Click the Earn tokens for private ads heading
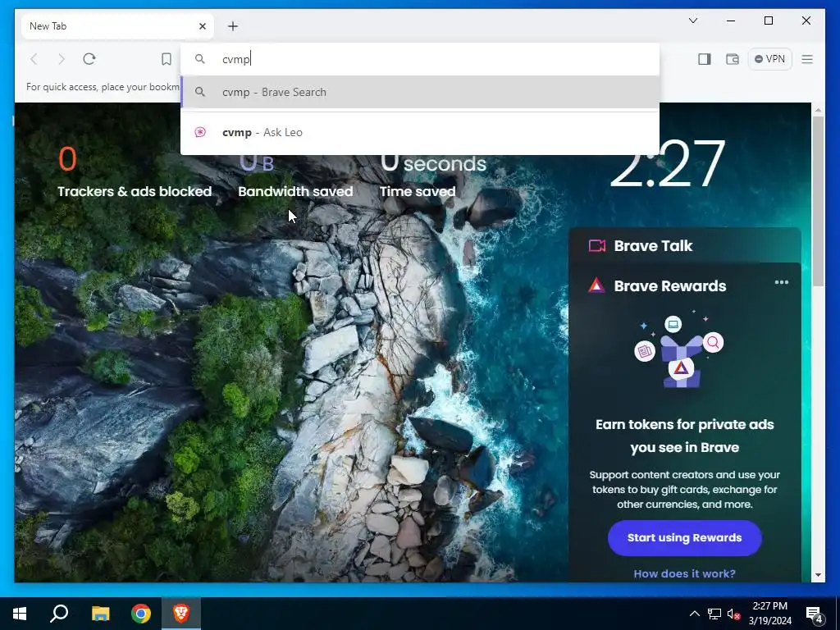Screen dimensions: 840x630 tap(685, 436)
